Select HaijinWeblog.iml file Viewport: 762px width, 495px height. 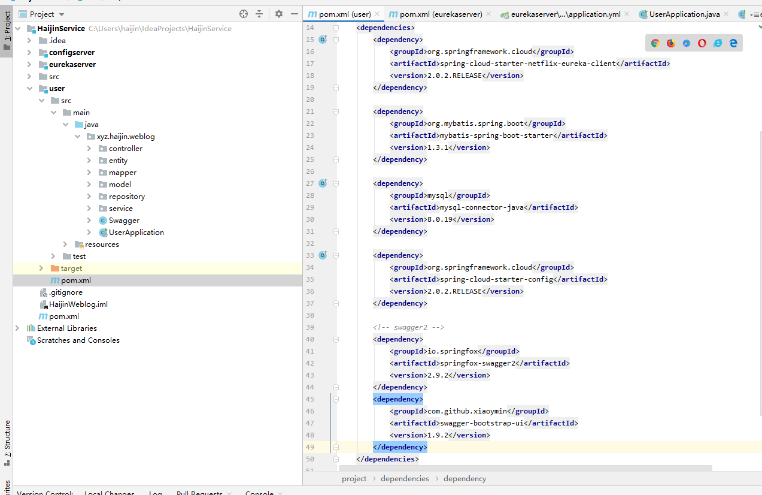click(78, 304)
